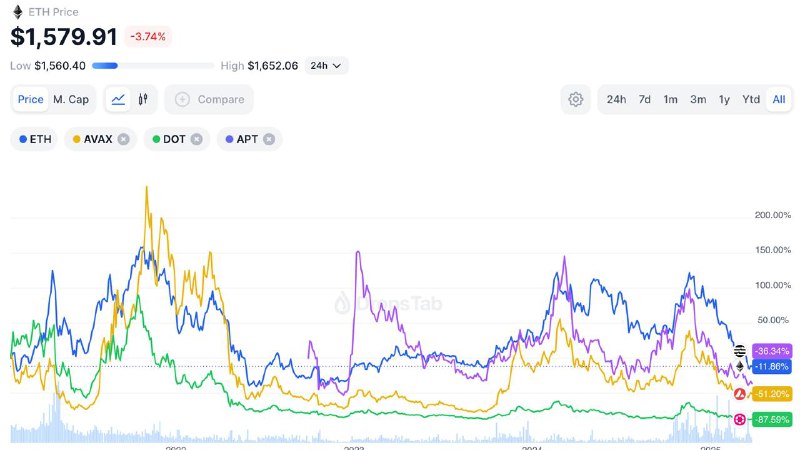Click the low-high price range bar
The width and height of the screenshot is (800, 450).
pos(153,66)
